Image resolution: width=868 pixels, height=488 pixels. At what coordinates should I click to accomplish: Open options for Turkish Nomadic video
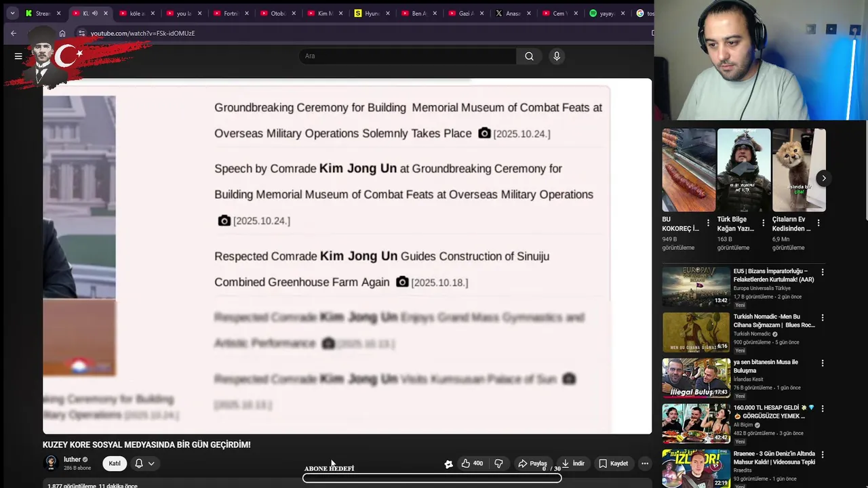tap(823, 318)
